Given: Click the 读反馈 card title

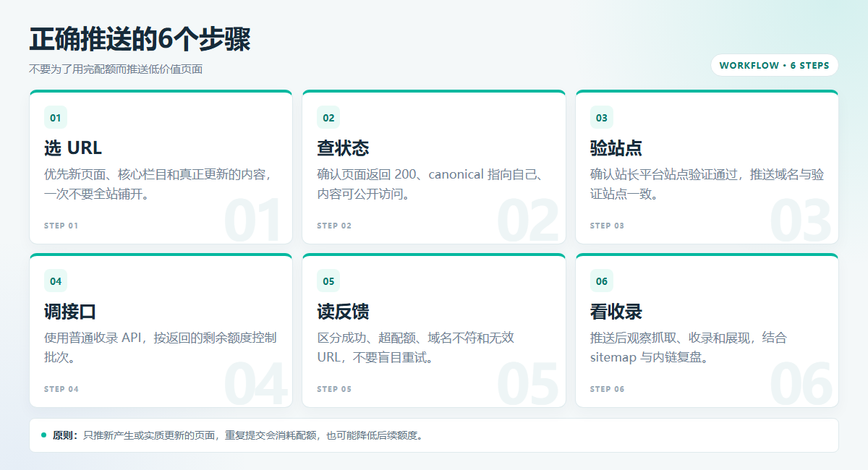Looking at the screenshot, I should 343,312.
